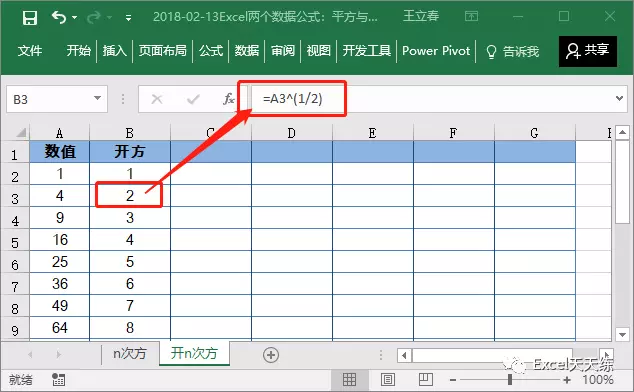Viewport: 634px width, 392px height.
Task: Open the Power Pivot ribbon tab
Action: (436, 51)
